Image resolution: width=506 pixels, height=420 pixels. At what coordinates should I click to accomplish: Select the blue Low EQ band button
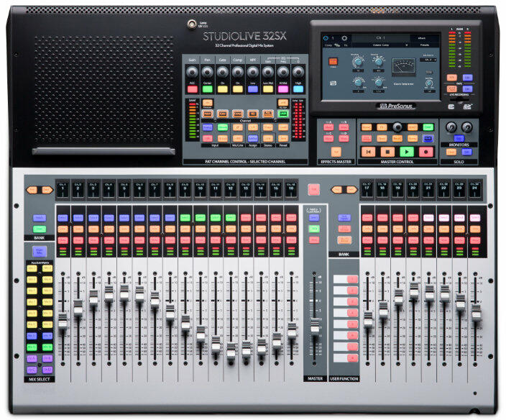point(253,89)
